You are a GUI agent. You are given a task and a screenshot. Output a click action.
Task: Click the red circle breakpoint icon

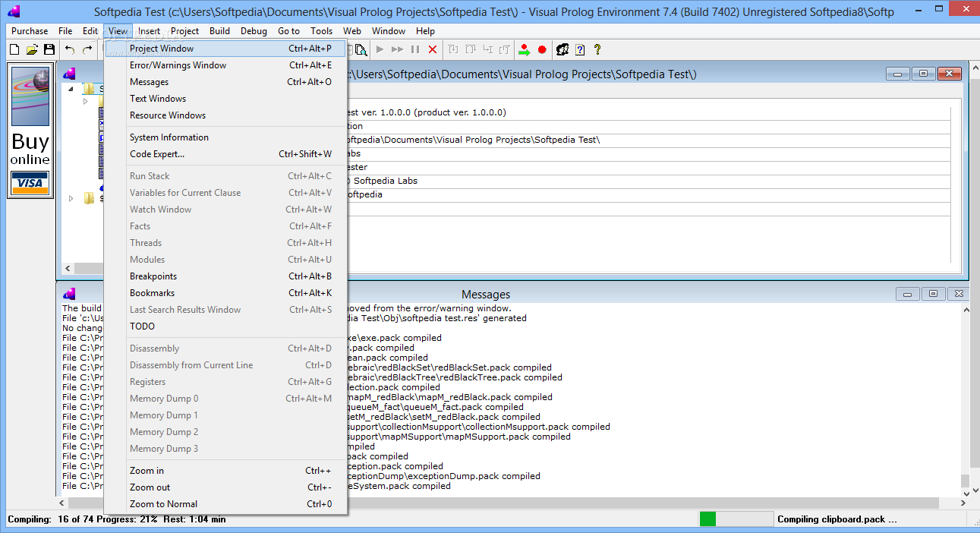(542, 49)
